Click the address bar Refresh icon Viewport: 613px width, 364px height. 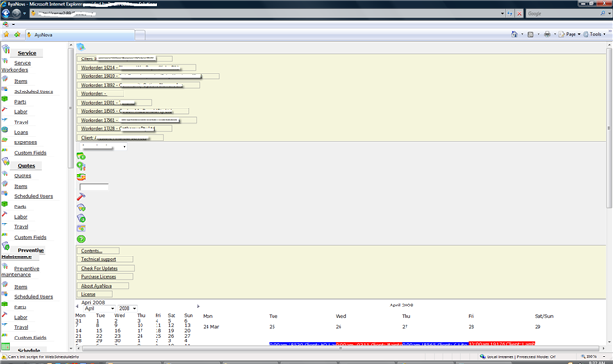[x=510, y=14]
